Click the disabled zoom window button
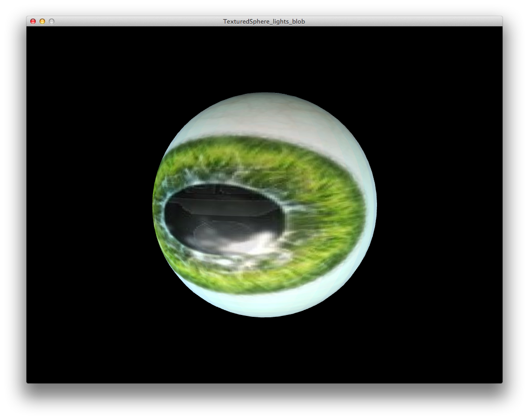 click(x=52, y=21)
